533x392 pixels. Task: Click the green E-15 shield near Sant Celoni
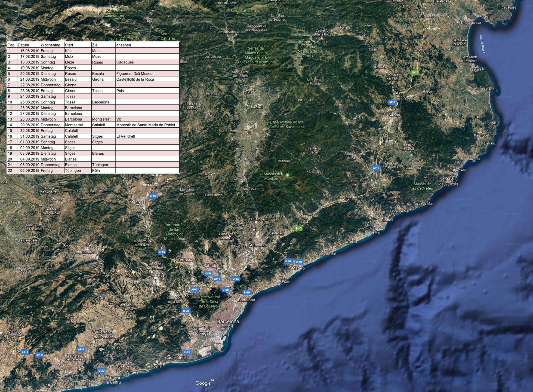[x=298, y=228]
